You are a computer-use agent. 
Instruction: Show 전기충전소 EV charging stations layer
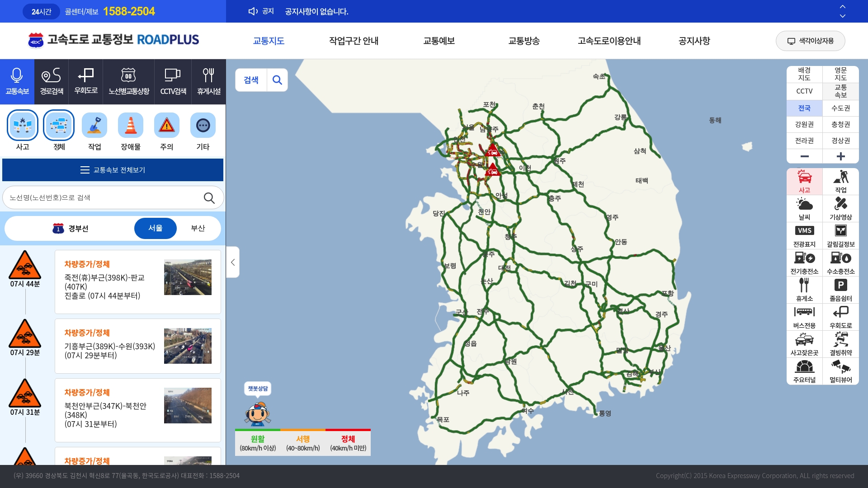(x=804, y=263)
